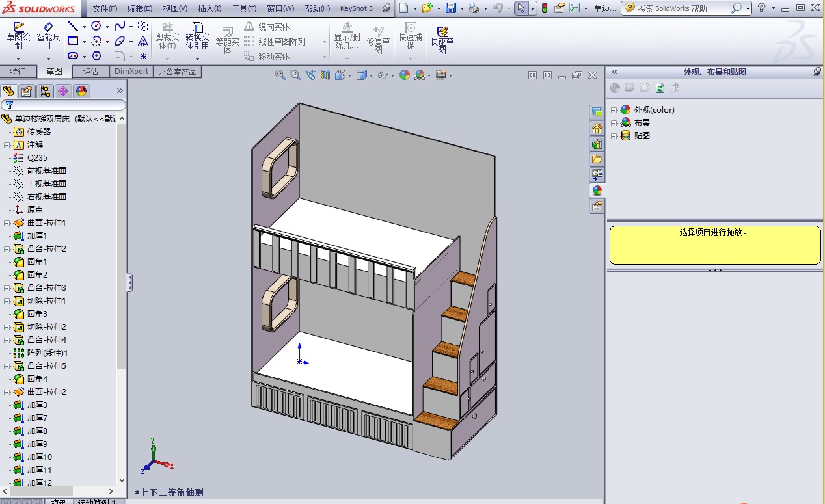Select the Ellipse sketch tool
The width and height of the screenshot is (825, 504).
(120, 41)
